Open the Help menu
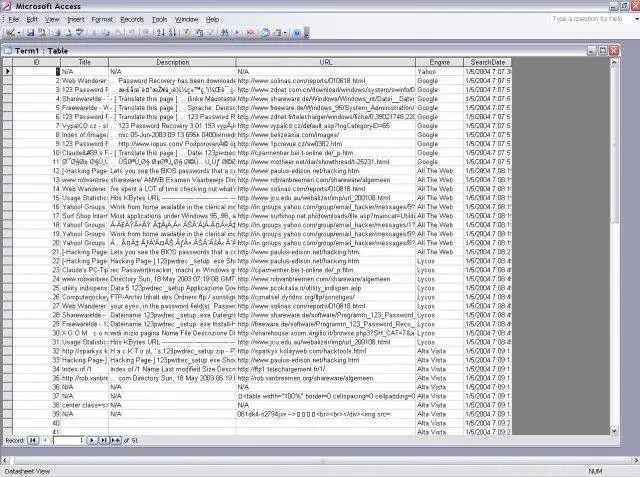Screen dimensions: 640x477 212,19
